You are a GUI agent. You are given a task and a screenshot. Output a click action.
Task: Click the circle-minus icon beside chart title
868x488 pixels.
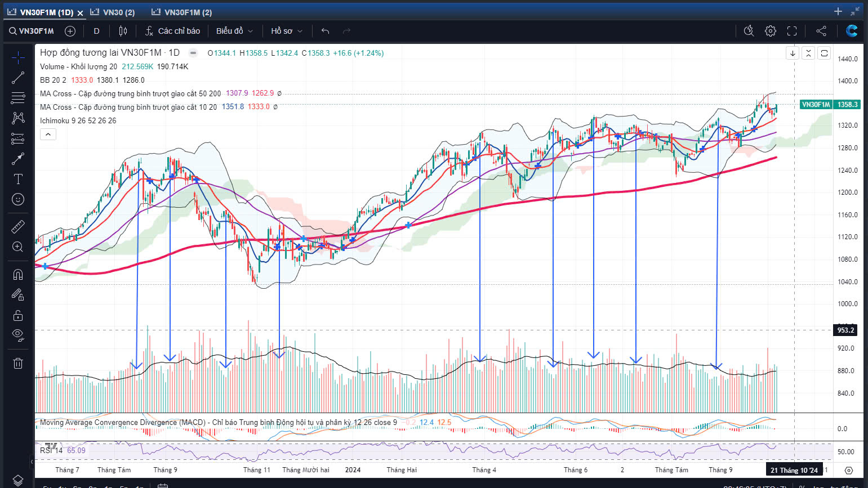[x=193, y=53]
